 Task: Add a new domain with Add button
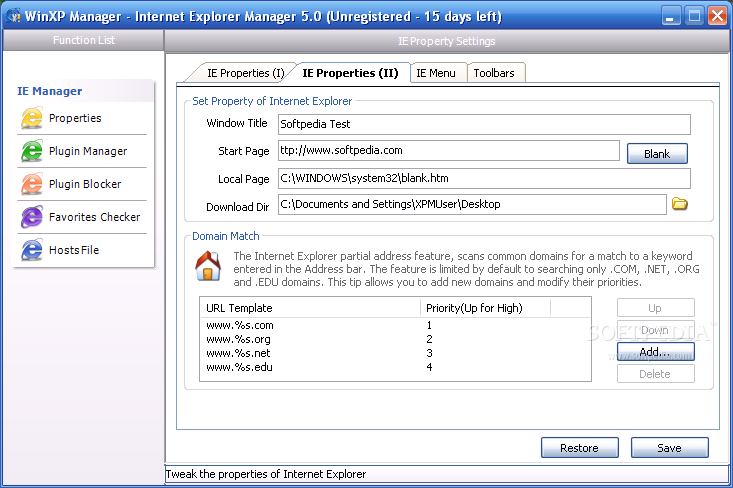(x=655, y=352)
